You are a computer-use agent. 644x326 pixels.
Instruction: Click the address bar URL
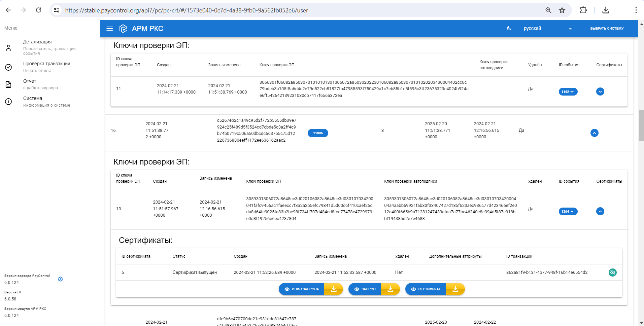[187, 10]
